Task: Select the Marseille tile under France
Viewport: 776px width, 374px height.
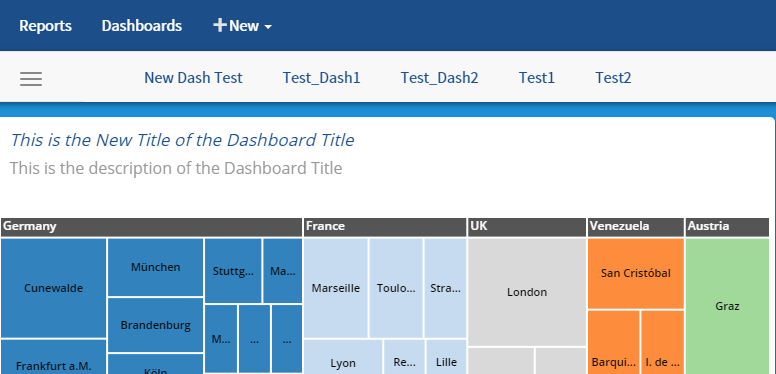Action: point(336,288)
